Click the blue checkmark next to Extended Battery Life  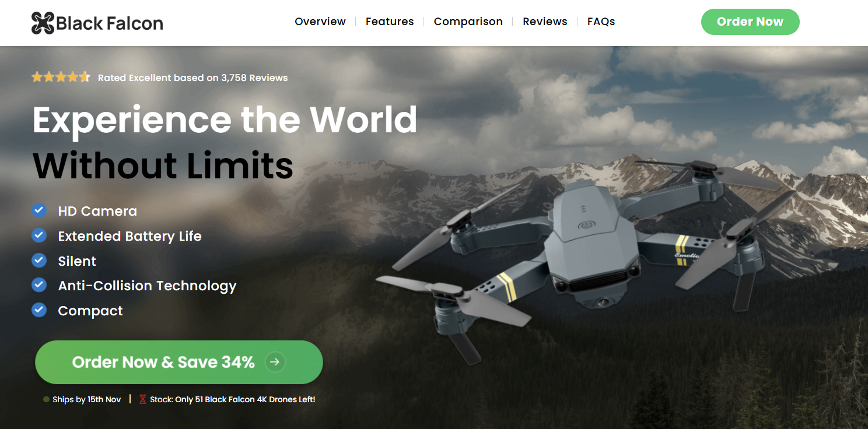pos(39,235)
